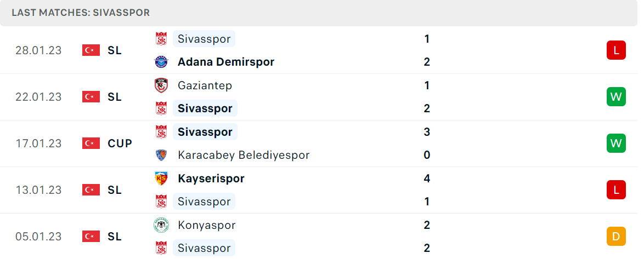
Task: Click the red L badge for 13.01.23
Action: [616, 190]
